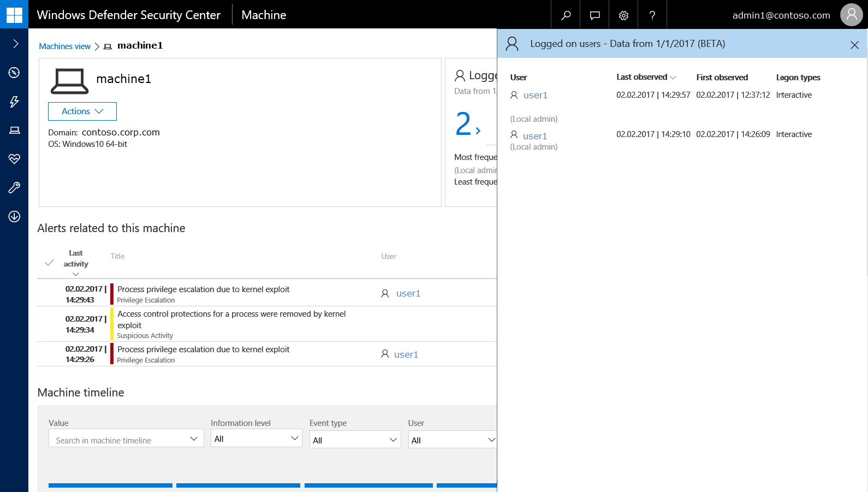Open the service health heart icon
Image resolution: width=868 pixels, height=492 pixels.
click(x=14, y=159)
